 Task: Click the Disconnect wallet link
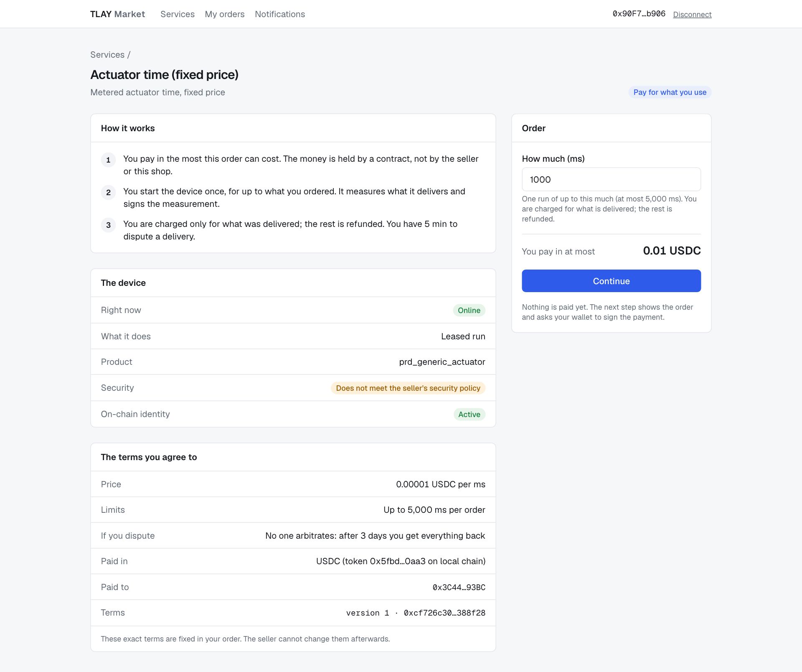(692, 15)
